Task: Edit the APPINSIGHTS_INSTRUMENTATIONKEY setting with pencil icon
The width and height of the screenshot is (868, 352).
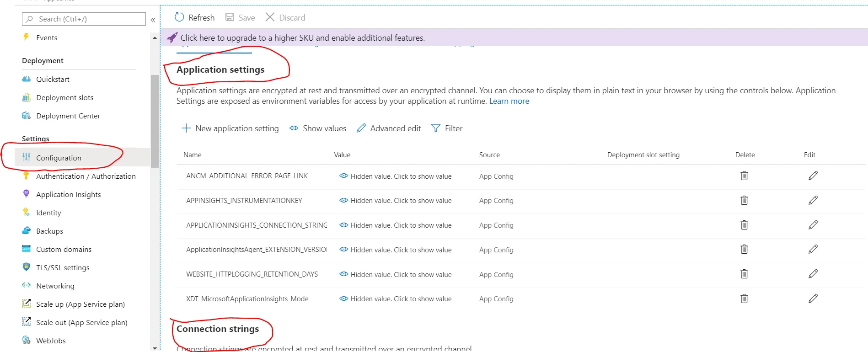Action: (813, 201)
